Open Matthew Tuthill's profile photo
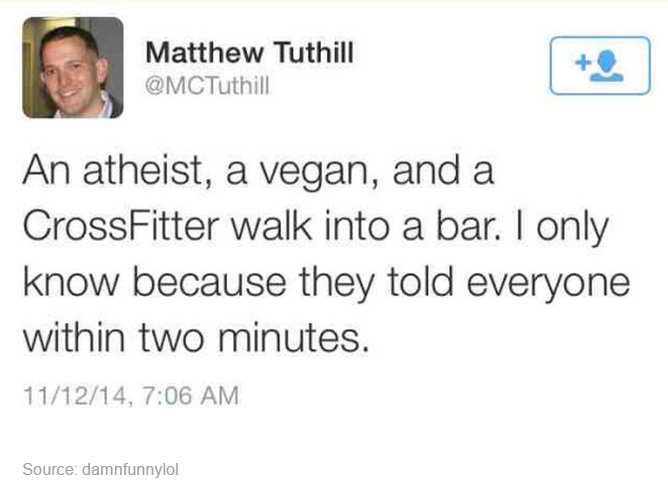Viewport: 668px width, 492px height. pyautogui.click(x=72, y=67)
